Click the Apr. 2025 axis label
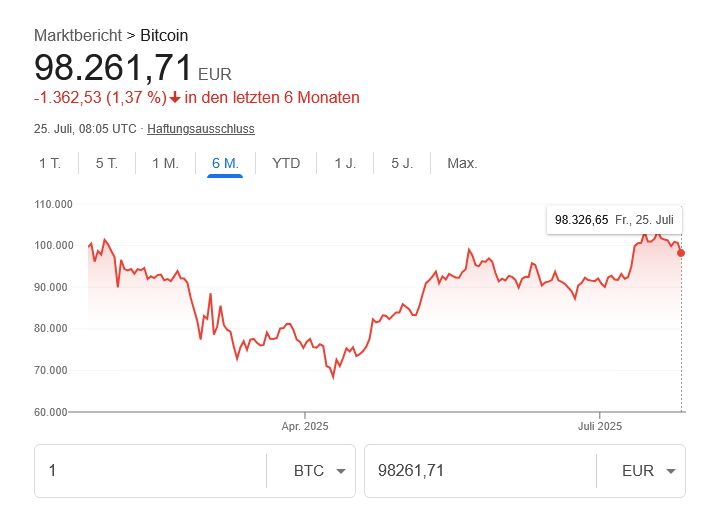 point(305,427)
